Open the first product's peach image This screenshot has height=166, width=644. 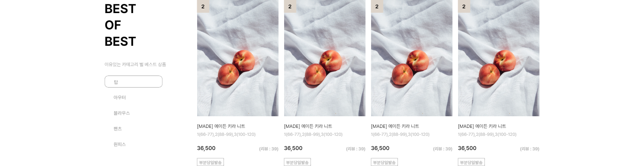coord(238,58)
